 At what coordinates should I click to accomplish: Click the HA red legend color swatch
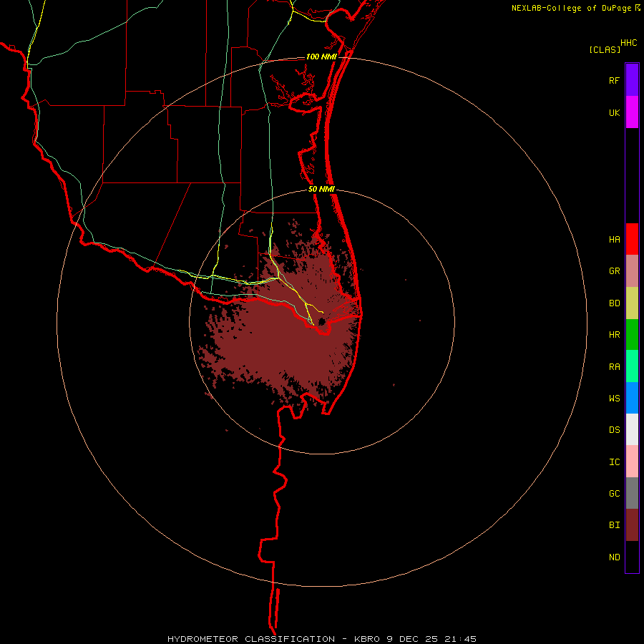(x=632, y=239)
